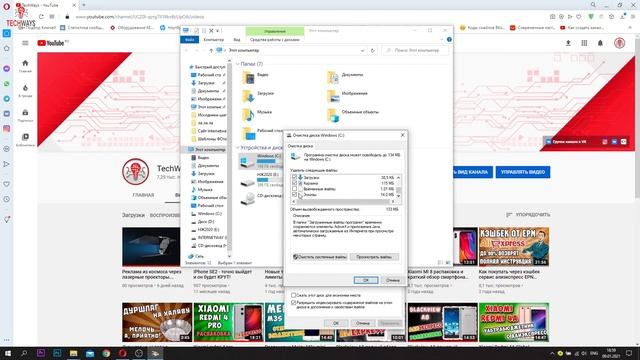Confirm Disk Cleanup with OK
Viewport: 640px width, 360px height.
[x=366, y=280]
